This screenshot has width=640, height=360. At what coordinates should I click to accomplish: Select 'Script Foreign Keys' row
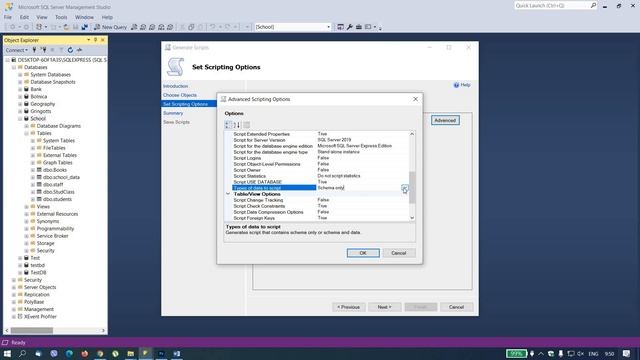[x=320, y=218]
